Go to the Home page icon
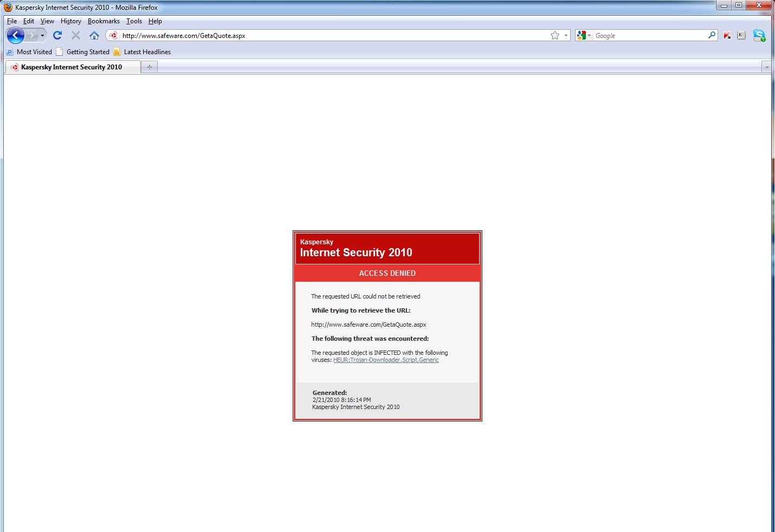This screenshot has width=775, height=532. (x=94, y=35)
